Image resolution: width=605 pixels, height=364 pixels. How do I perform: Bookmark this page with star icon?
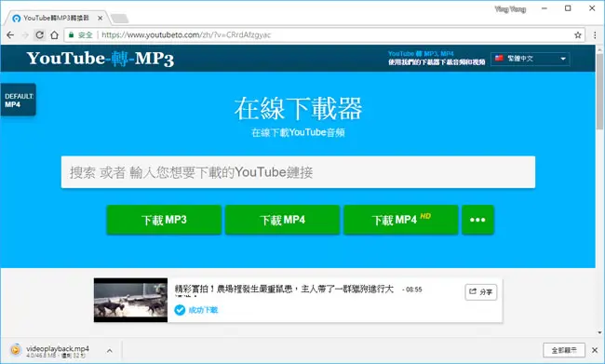click(578, 35)
